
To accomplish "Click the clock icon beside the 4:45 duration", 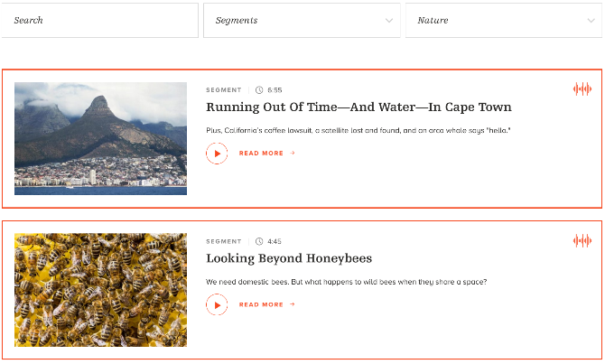I will 259,241.
